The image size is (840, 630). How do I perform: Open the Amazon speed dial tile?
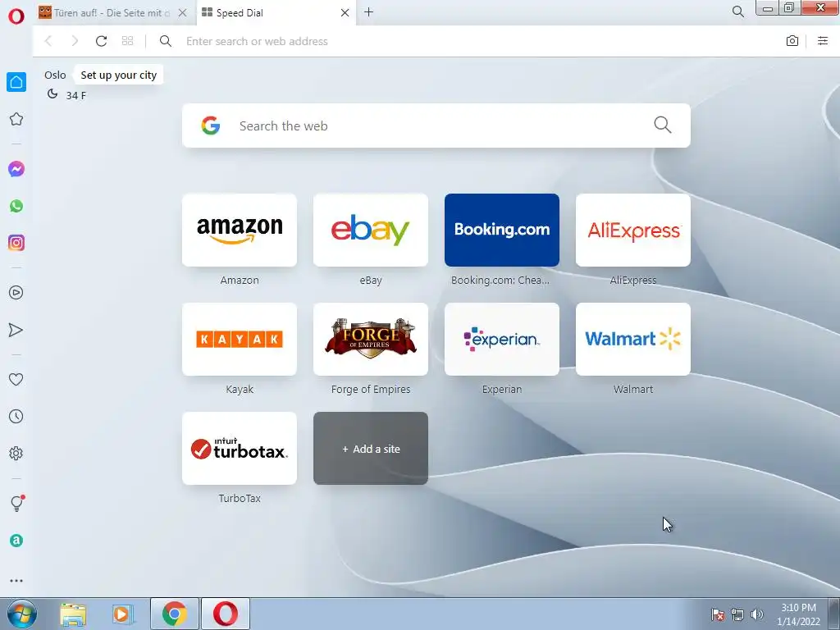240,230
